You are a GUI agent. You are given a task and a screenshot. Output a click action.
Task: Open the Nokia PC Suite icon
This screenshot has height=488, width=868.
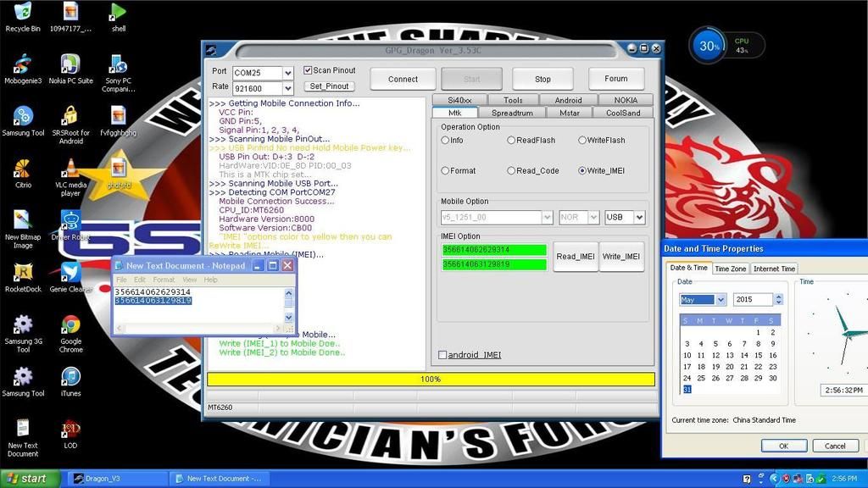point(71,65)
